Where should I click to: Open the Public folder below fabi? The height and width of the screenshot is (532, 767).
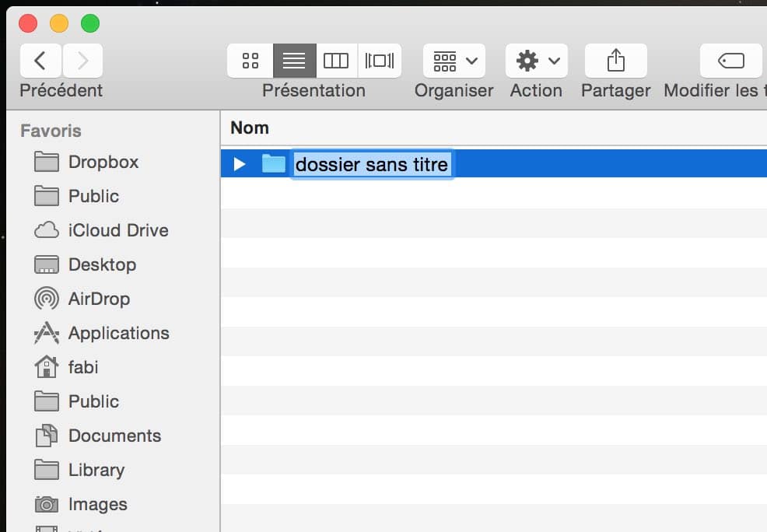coord(93,401)
